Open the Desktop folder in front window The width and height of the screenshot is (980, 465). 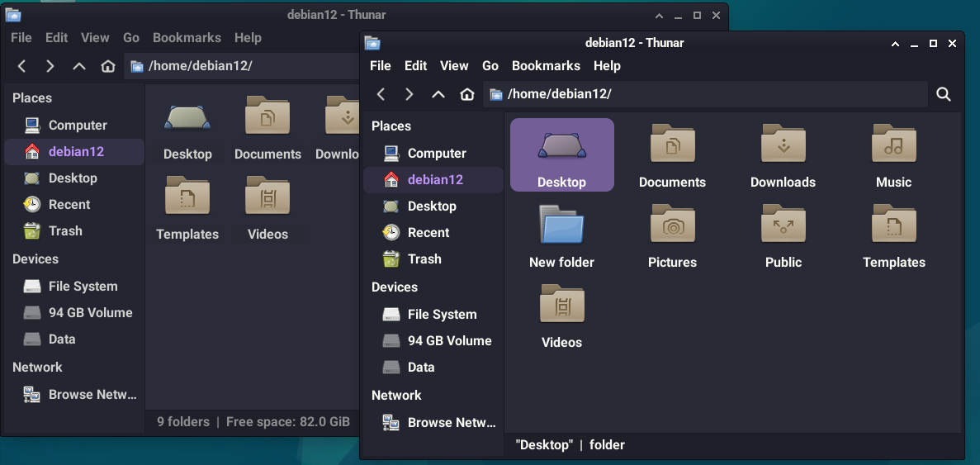tap(561, 154)
